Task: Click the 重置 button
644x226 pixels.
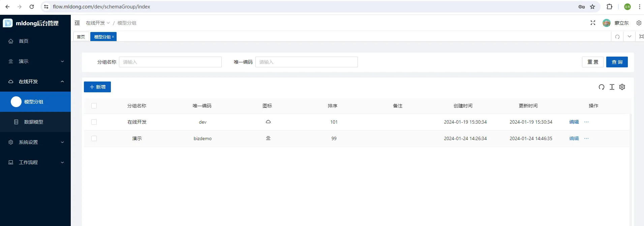Action: 593,62
